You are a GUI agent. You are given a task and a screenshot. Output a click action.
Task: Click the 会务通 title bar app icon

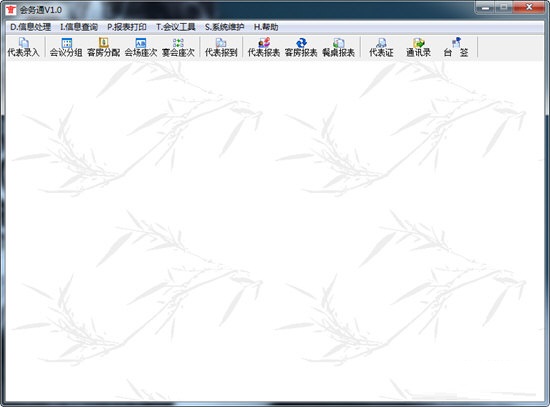click(x=11, y=9)
